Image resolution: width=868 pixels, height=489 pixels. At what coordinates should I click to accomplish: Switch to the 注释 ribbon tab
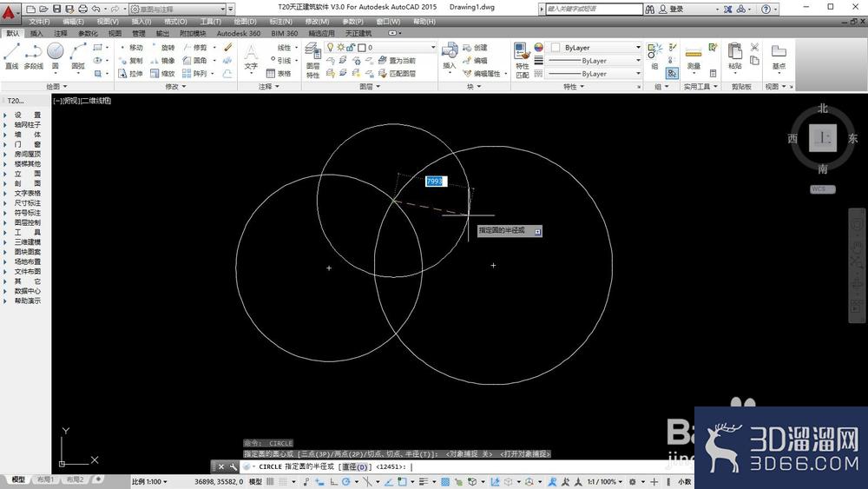click(x=61, y=33)
